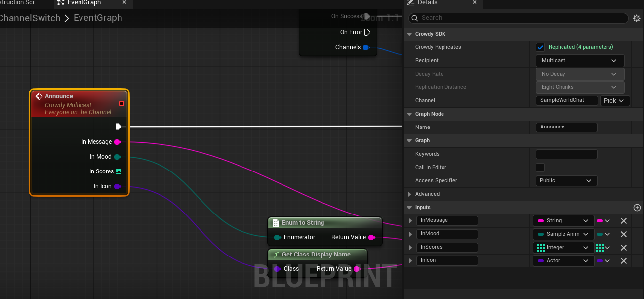Image resolution: width=644 pixels, height=299 pixels.
Task: Click the ChannelSwitch breadcrumb link
Action: (30, 18)
